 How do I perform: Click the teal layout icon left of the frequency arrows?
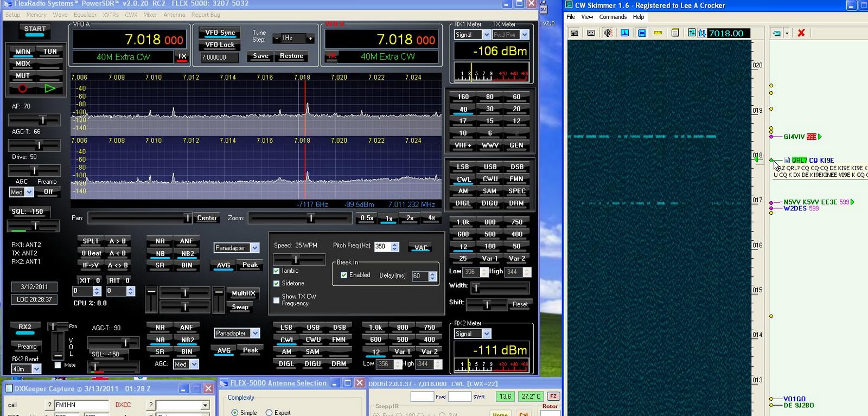tap(692, 33)
